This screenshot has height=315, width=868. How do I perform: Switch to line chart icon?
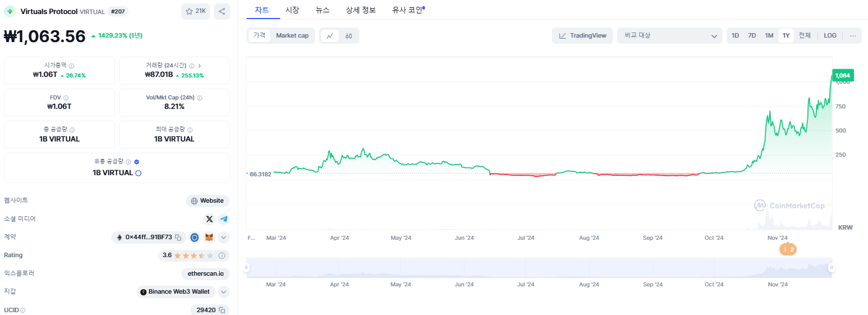coord(330,36)
